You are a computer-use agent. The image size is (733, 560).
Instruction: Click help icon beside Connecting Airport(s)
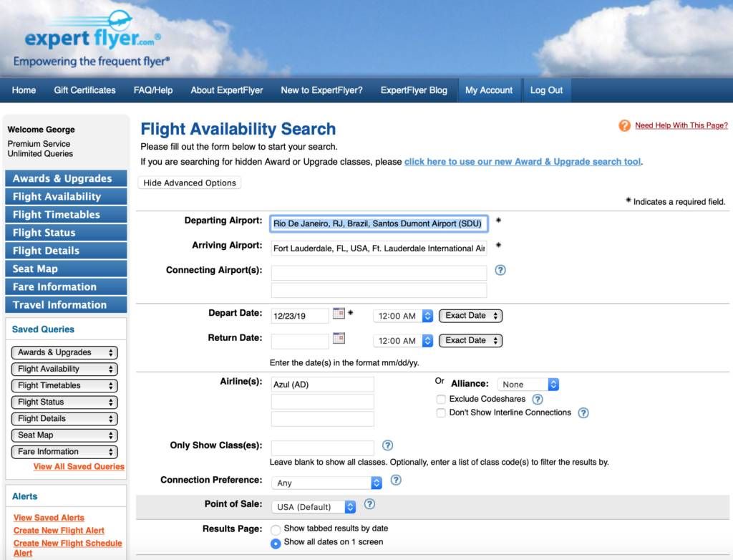pos(500,270)
